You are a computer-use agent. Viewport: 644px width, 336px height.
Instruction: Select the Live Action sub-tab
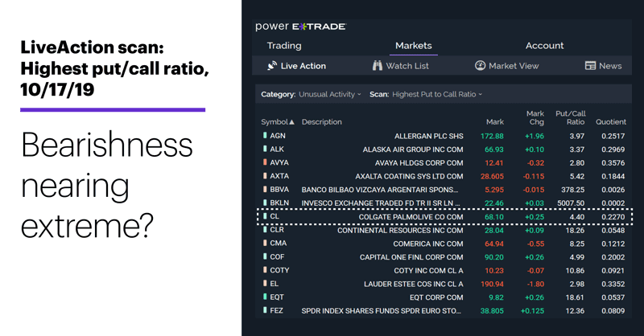[296, 66]
